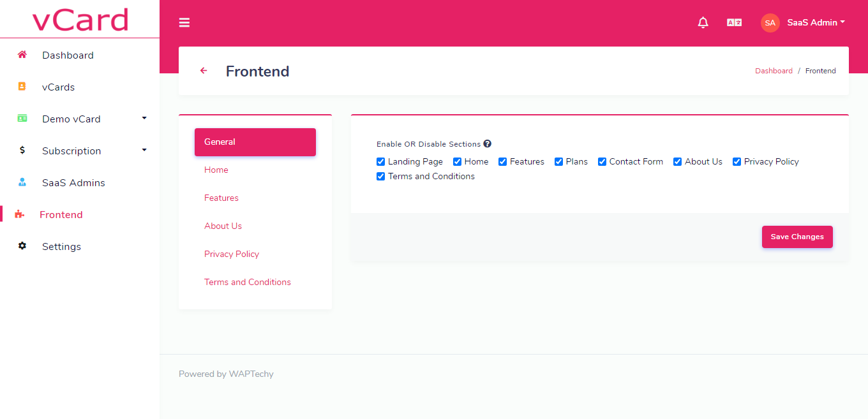This screenshot has width=868, height=419.
Task: Open SaaS Admins in sidebar
Action: (x=73, y=182)
